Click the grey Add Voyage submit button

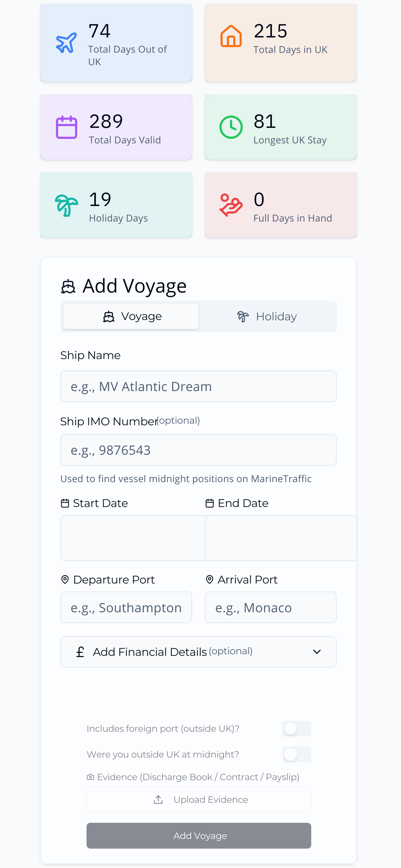pos(199,836)
